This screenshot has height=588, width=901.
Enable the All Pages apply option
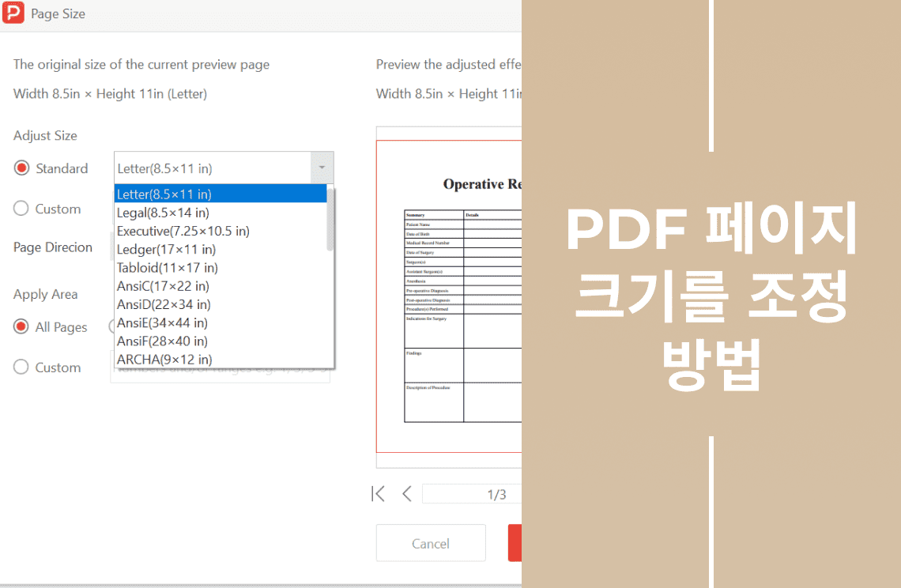coord(21,327)
